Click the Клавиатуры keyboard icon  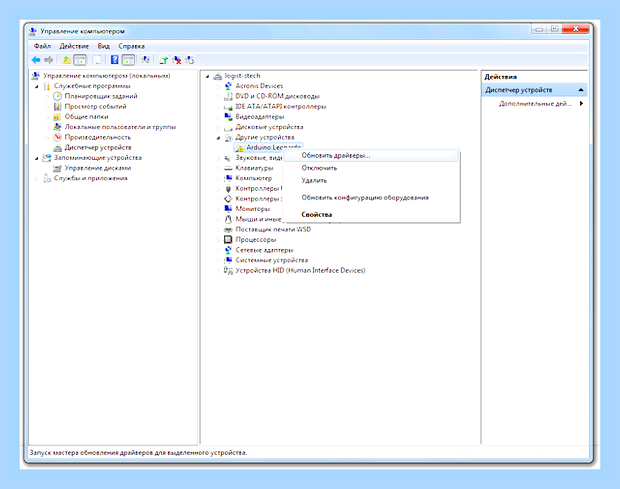tap(228, 168)
